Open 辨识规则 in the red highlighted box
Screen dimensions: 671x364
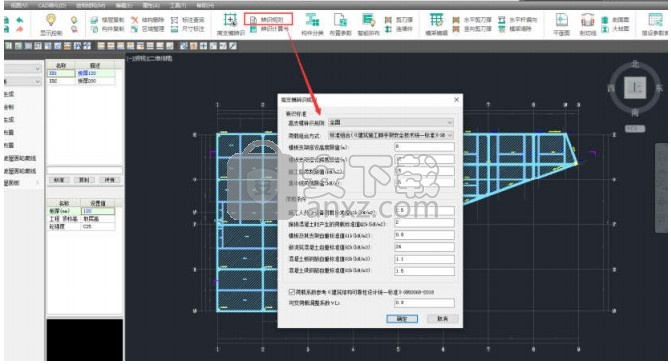click(268, 19)
